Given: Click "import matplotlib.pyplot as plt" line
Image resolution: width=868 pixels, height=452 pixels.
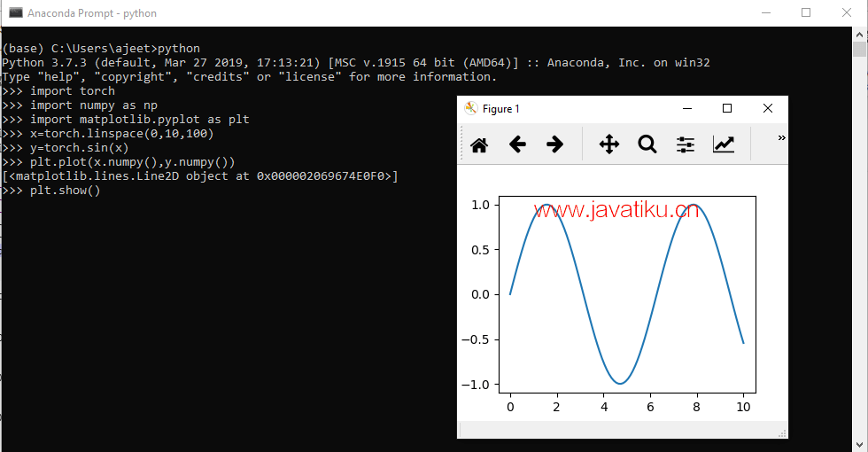Looking at the screenshot, I should point(126,120).
